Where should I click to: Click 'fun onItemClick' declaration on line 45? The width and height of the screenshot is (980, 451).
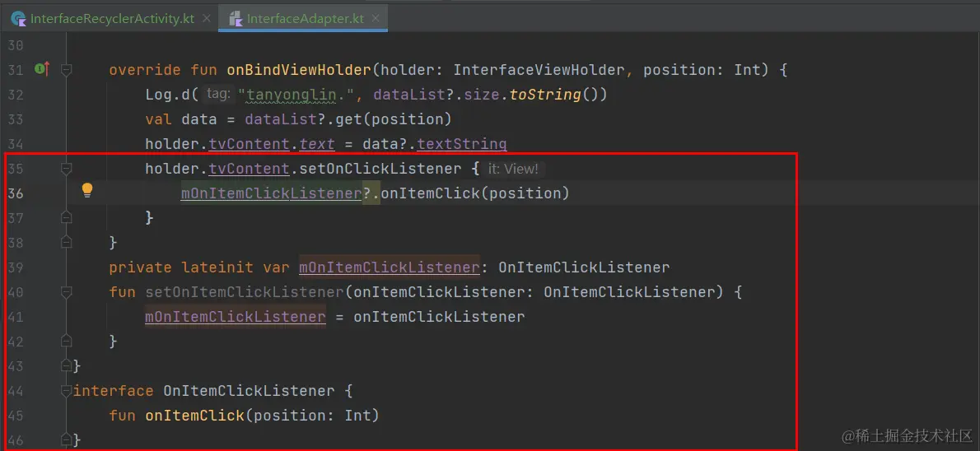click(176, 416)
